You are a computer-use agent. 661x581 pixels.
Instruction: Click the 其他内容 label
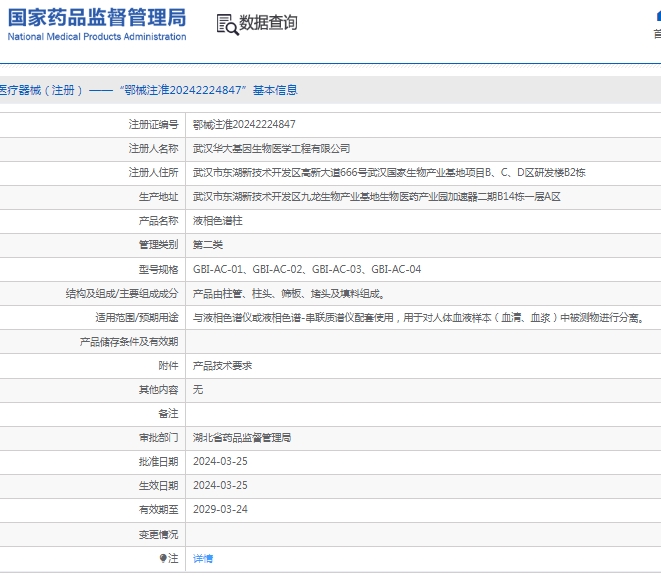(159, 390)
